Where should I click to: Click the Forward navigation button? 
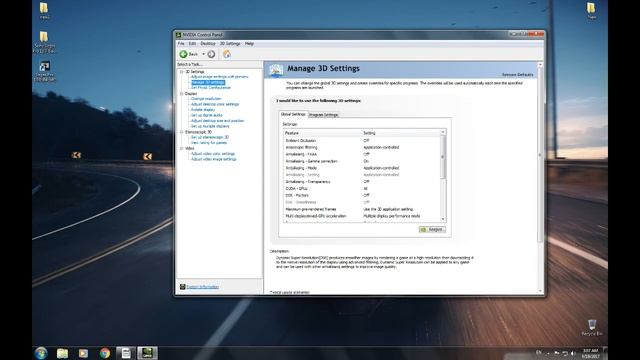pos(211,54)
